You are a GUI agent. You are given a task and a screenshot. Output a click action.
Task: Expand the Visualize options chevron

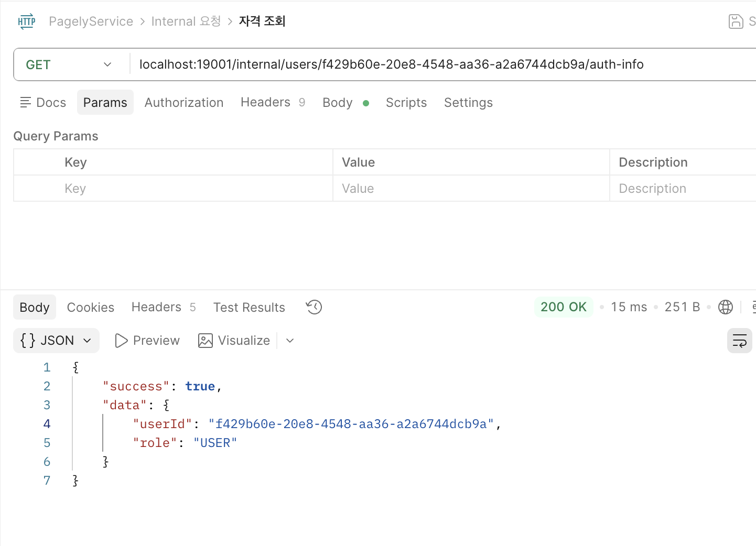(290, 341)
